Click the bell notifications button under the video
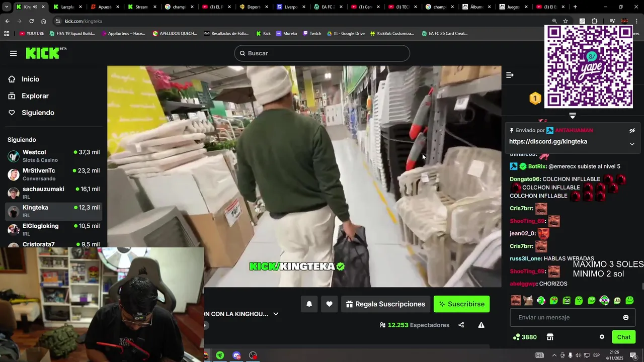Image resolution: width=644 pixels, height=362 pixels. click(x=309, y=304)
